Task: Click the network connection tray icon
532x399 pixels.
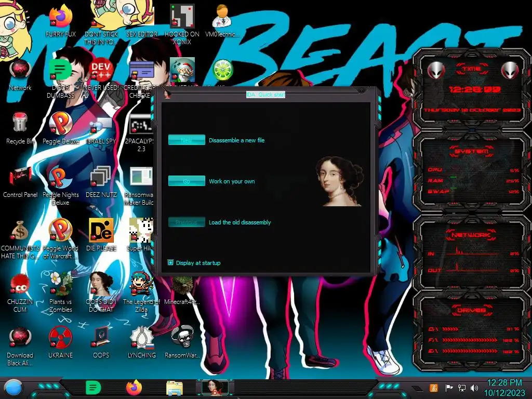Action: click(x=462, y=388)
